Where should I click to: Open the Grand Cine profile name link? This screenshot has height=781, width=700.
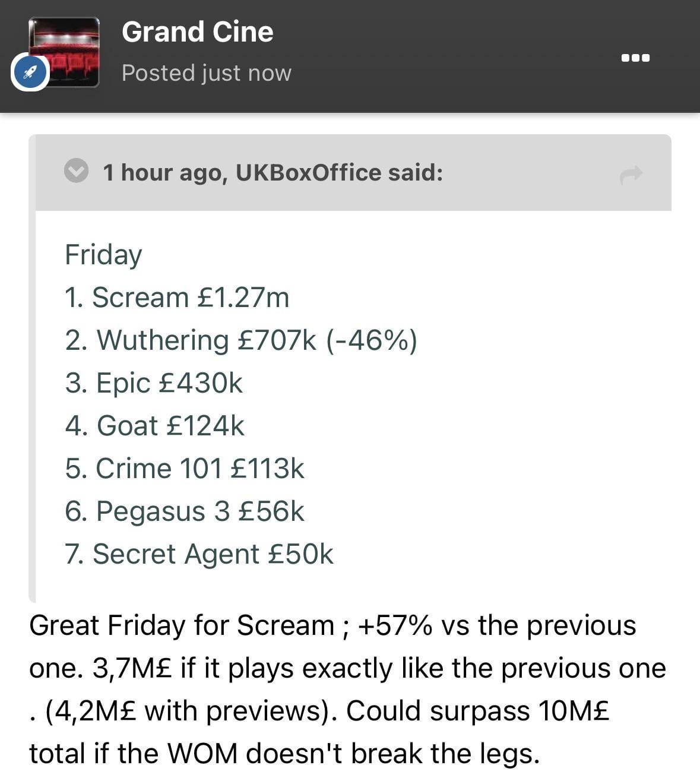(x=197, y=32)
